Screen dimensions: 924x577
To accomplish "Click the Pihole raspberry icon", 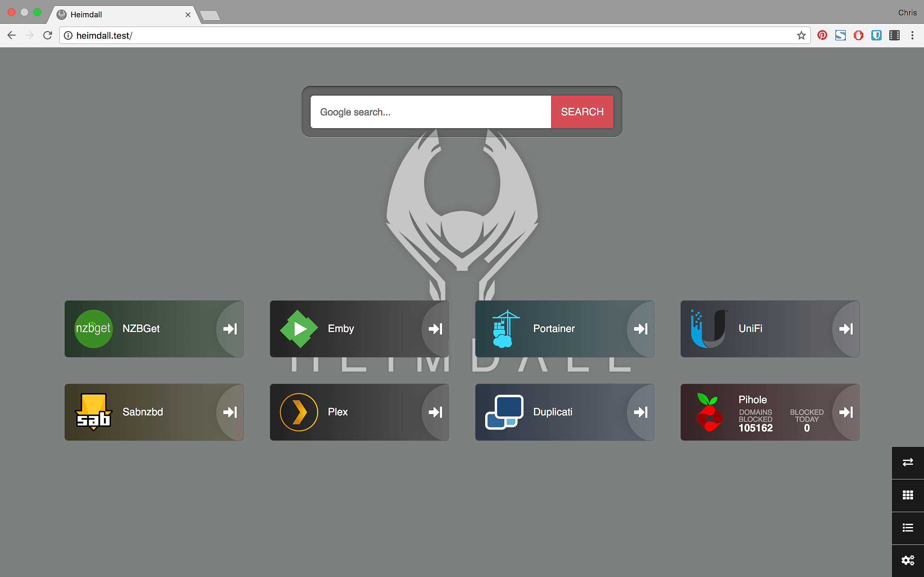I will click(x=709, y=412).
